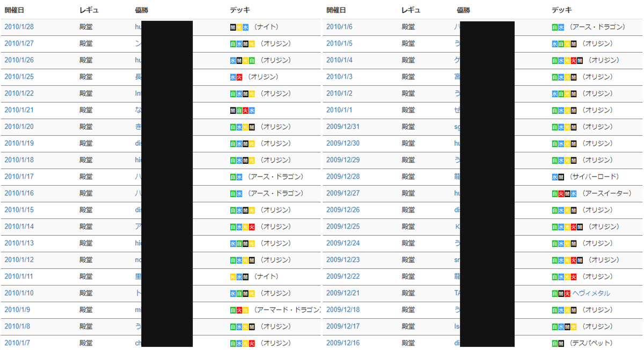644x350 pixels.
Task: Click the black 闇 icon in the 2010/1/28 row
Action: click(233, 27)
